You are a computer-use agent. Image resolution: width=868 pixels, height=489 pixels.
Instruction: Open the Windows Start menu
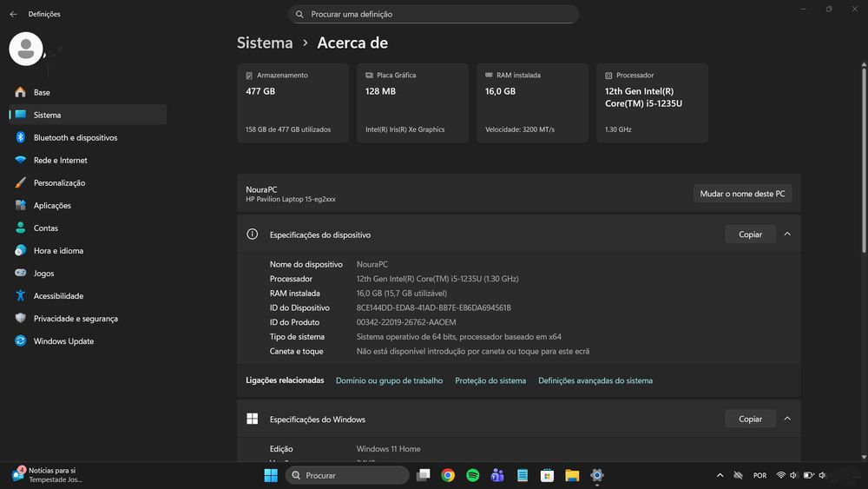[271, 475]
